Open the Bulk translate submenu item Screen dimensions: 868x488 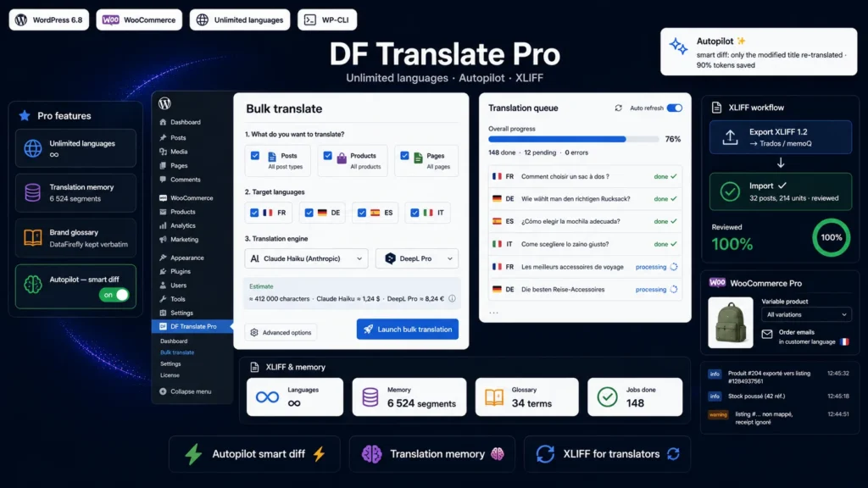[x=177, y=352]
